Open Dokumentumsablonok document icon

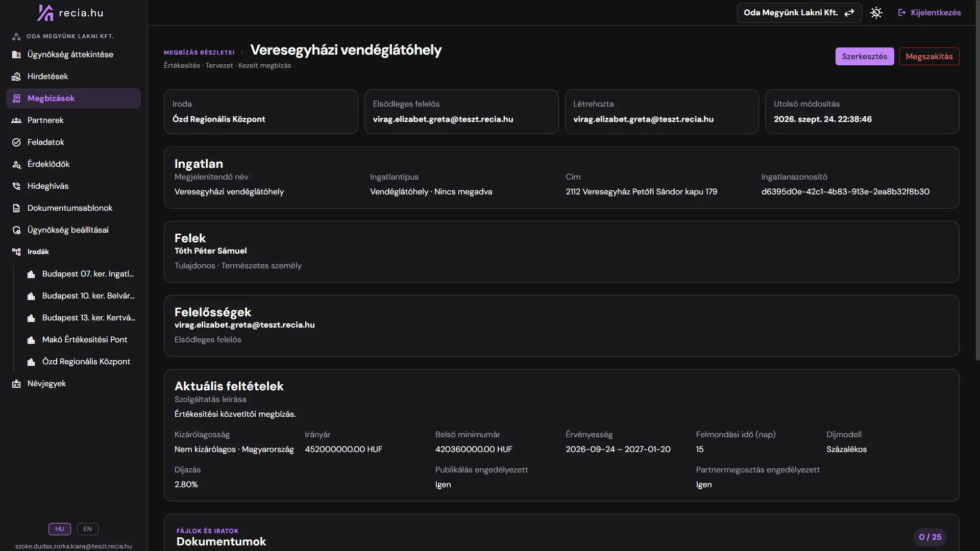pos(16,208)
